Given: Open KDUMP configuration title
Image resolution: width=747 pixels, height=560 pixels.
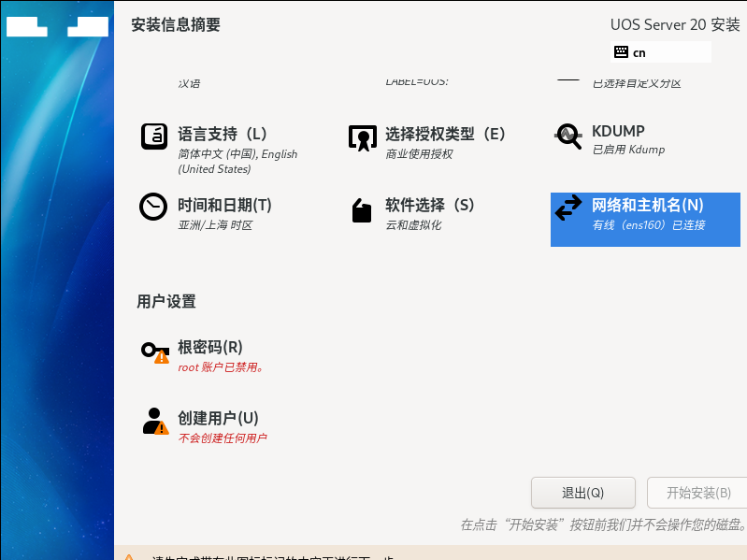Looking at the screenshot, I should tap(618, 131).
